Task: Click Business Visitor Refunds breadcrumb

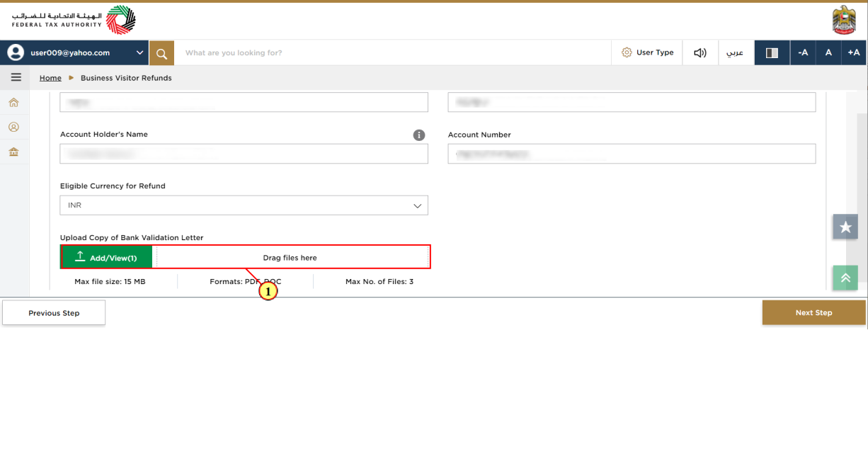Action: (x=126, y=78)
